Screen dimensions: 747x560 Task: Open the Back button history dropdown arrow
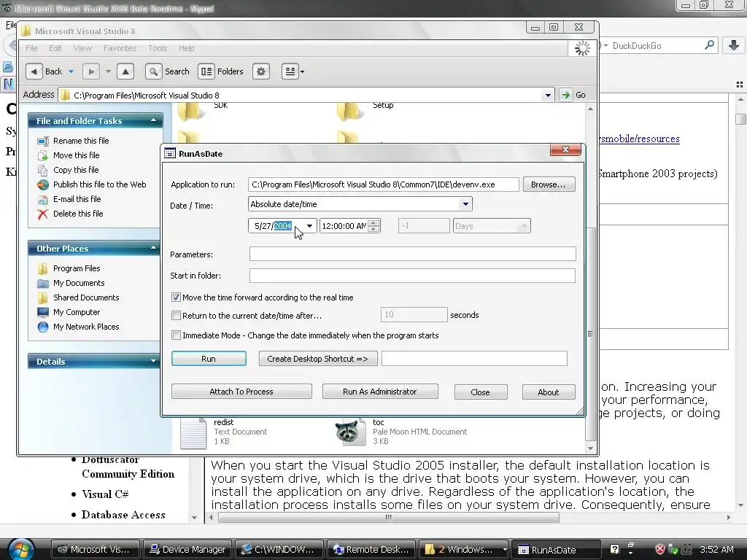pos(71,71)
